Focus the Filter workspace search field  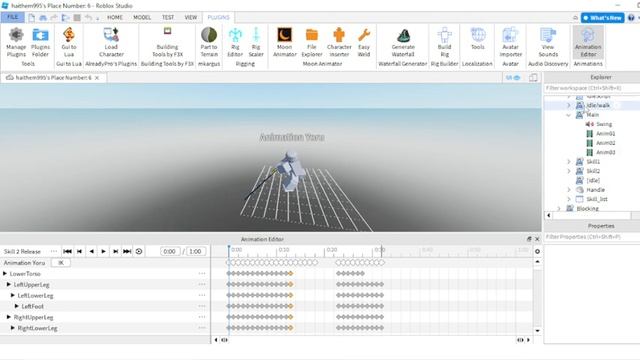coord(592,88)
